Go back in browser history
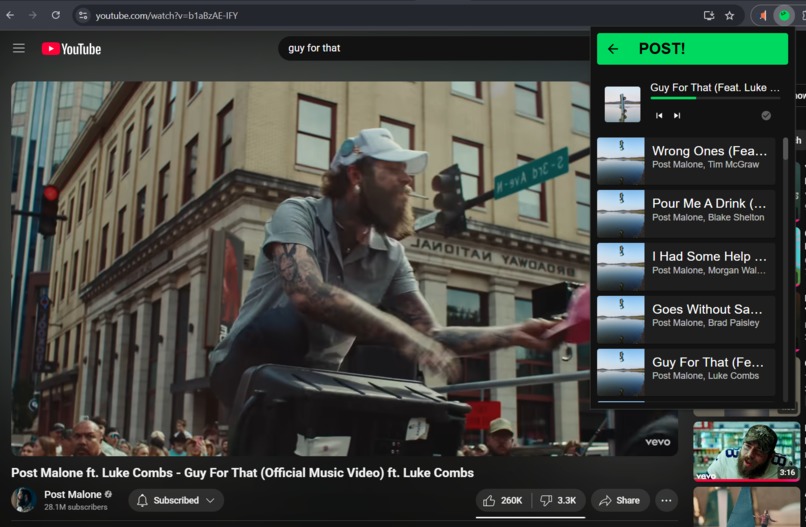 pyautogui.click(x=10, y=15)
